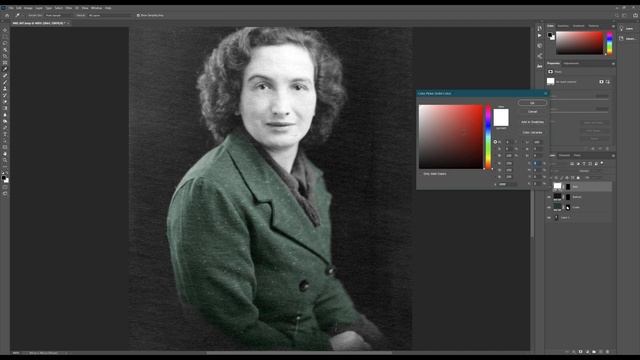Select the Frame tool
640x360 pixels.
tap(5, 63)
